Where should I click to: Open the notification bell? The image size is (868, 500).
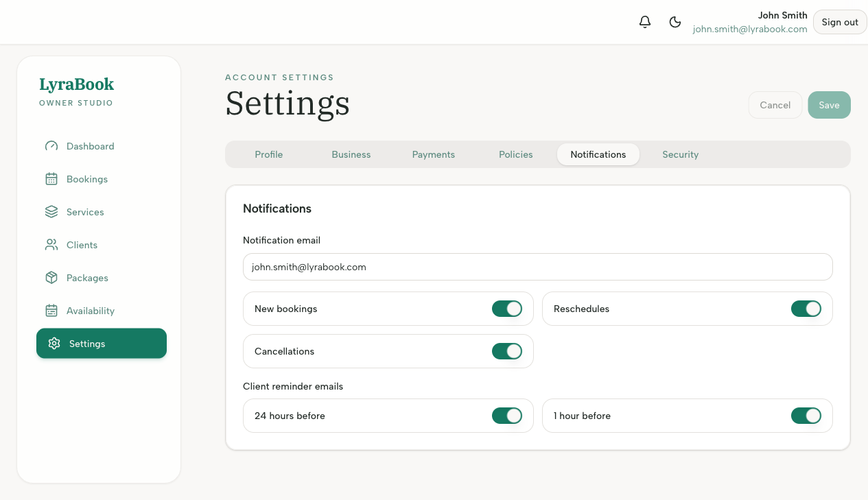(644, 22)
